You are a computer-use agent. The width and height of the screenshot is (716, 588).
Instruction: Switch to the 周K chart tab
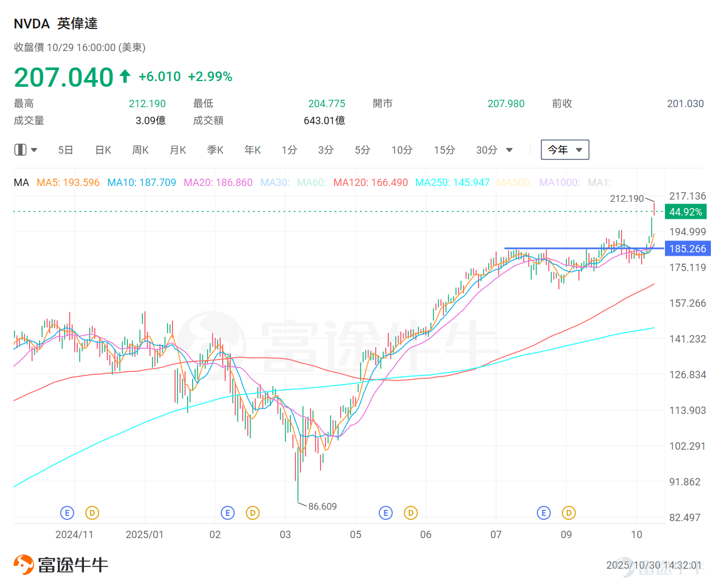tap(141, 150)
